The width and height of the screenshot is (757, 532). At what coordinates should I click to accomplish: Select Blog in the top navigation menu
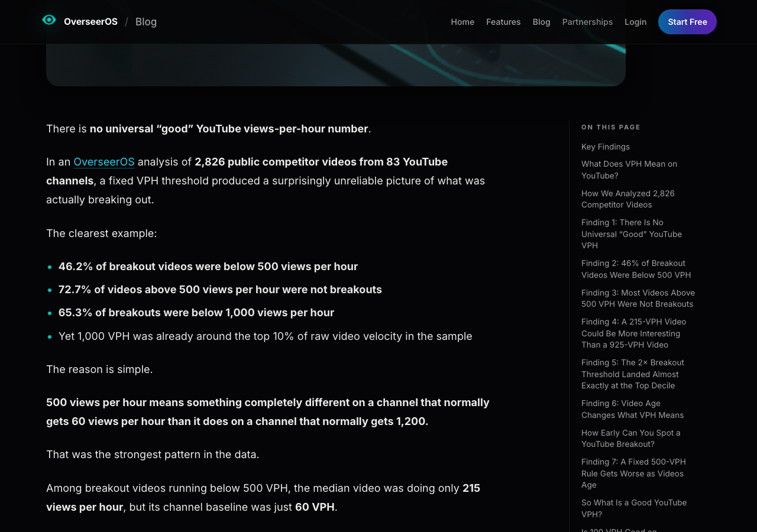541,22
